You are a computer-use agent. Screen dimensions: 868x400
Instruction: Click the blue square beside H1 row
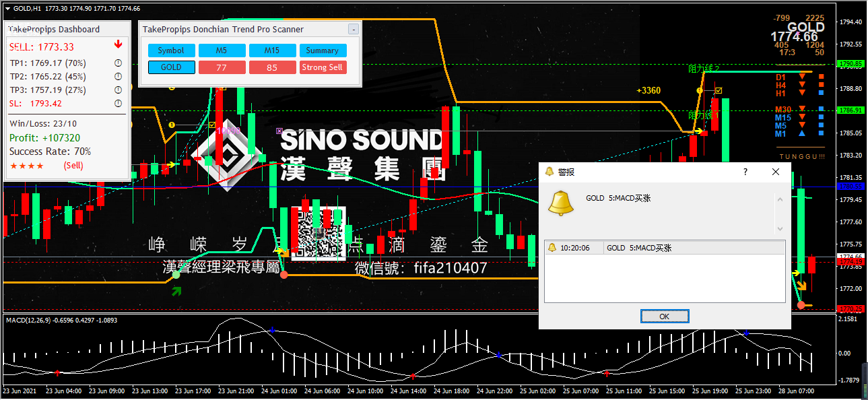click(x=821, y=94)
